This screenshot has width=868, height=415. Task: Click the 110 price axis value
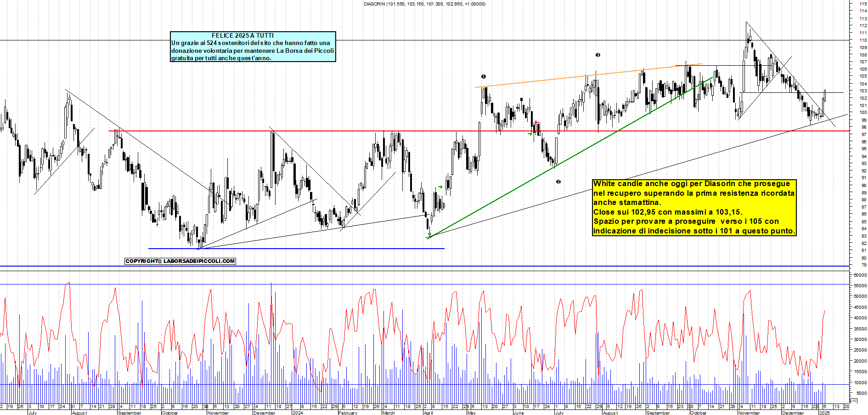[863, 40]
